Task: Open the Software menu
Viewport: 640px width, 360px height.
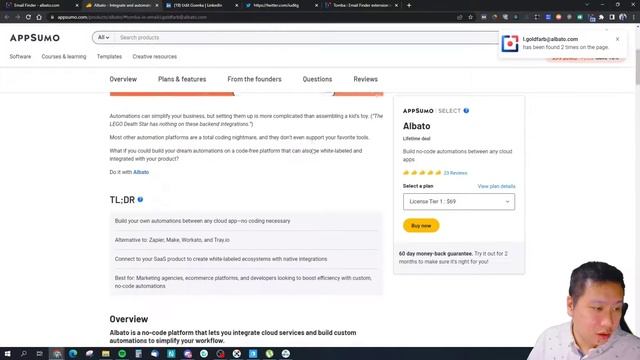Action: [20, 56]
